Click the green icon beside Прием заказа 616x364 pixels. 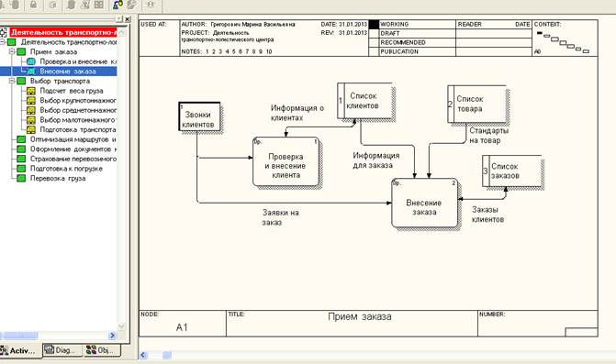[x=21, y=51]
